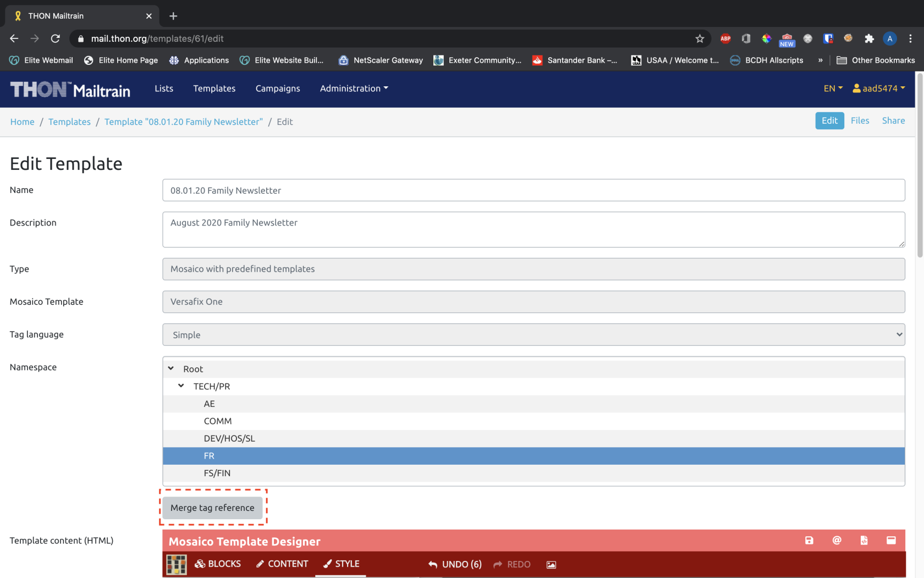The height and width of the screenshot is (578, 924).
Task: Go to Home breadcrumb link
Action: 22,122
